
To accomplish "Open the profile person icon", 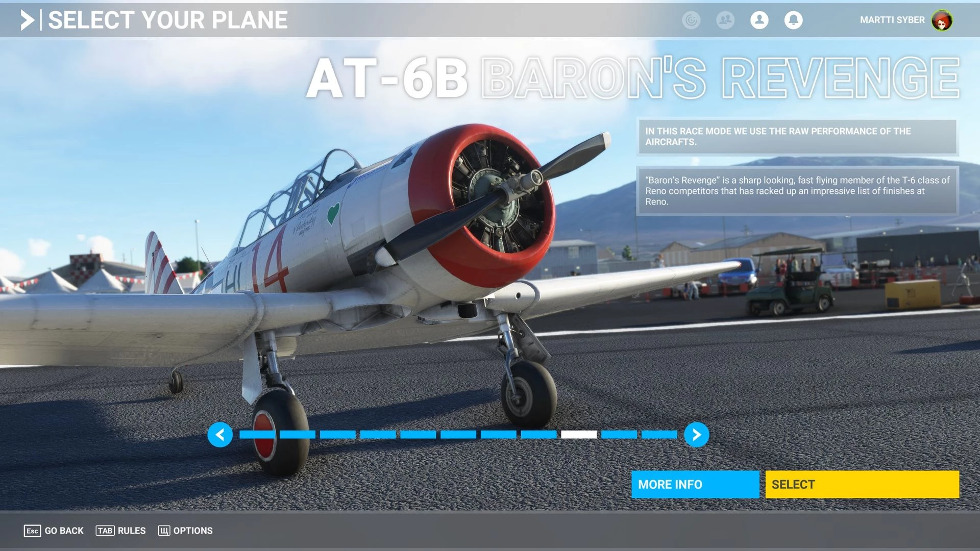I will (759, 20).
